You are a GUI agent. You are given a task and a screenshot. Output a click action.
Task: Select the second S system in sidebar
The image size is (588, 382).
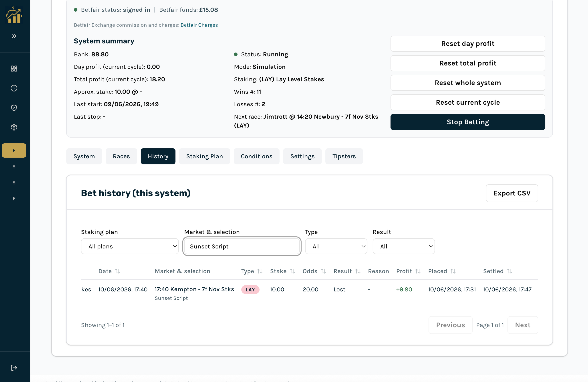(x=14, y=183)
